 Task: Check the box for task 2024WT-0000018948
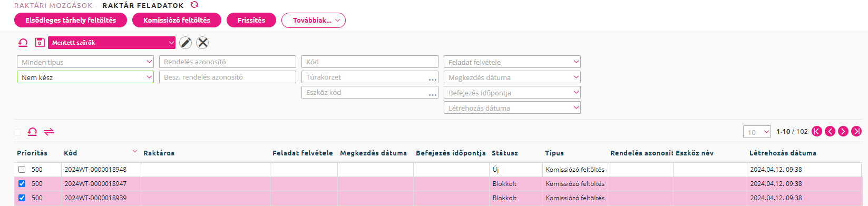pos(22,170)
